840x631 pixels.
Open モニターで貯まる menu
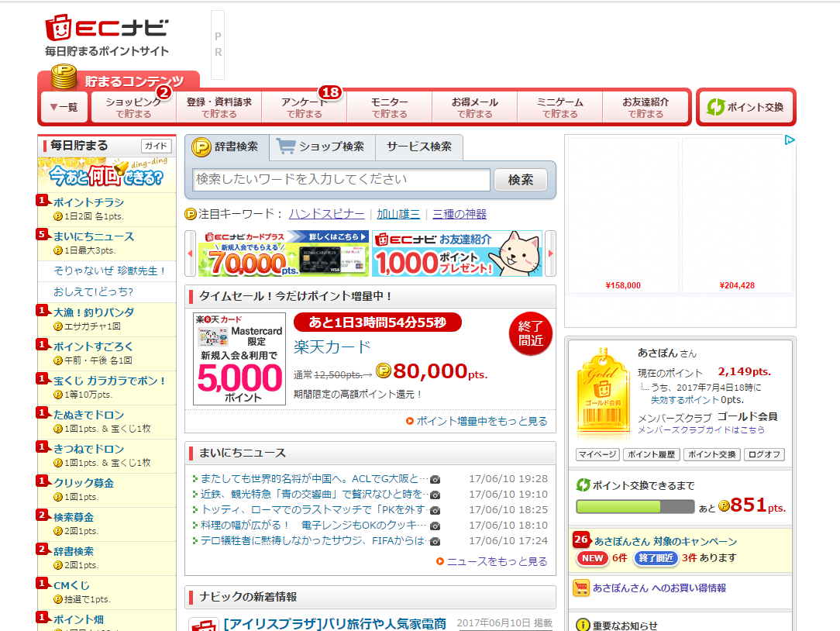click(390, 107)
